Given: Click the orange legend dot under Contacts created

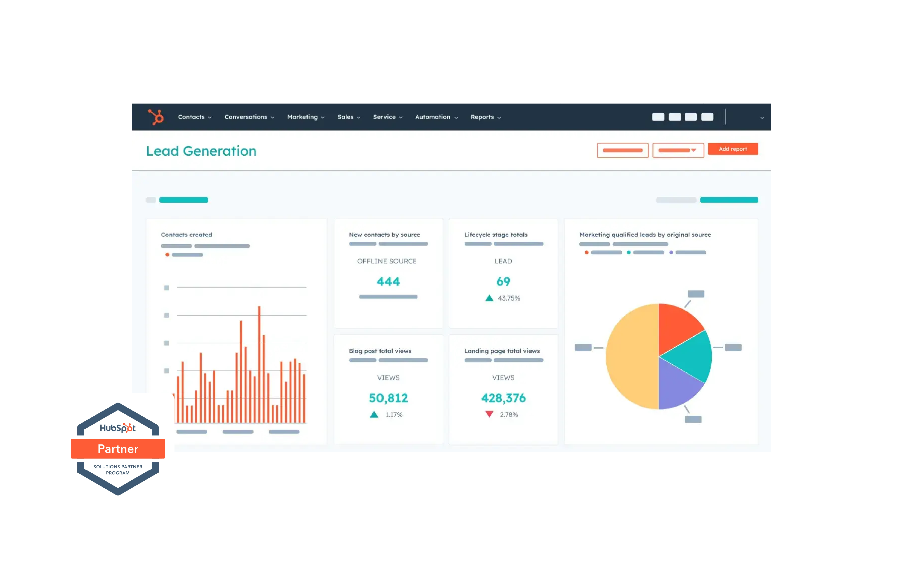Looking at the screenshot, I should 167,255.
